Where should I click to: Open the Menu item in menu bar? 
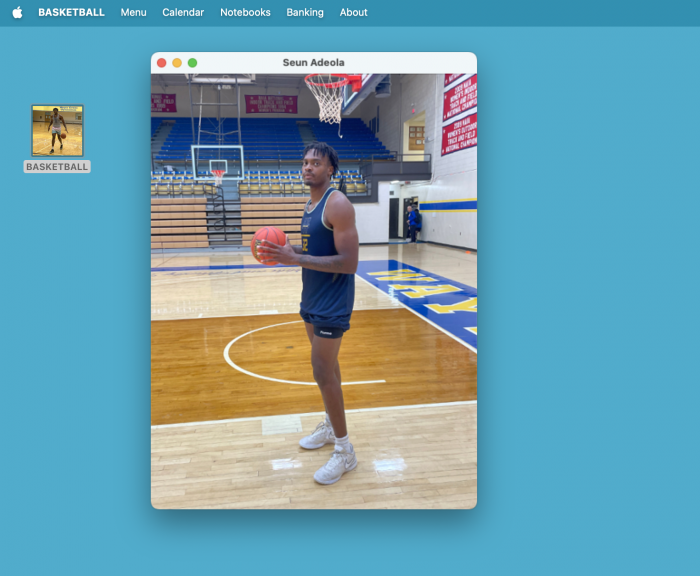coord(133,12)
